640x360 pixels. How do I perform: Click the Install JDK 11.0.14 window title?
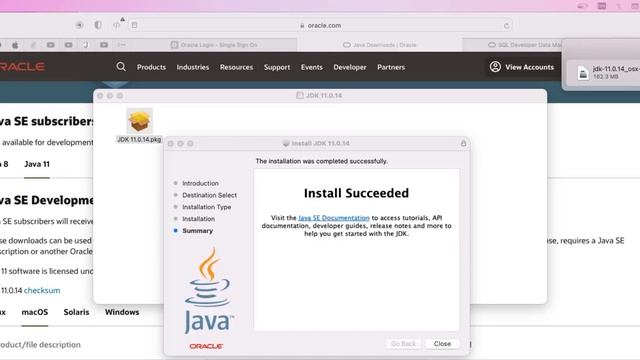(x=320, y=143)
